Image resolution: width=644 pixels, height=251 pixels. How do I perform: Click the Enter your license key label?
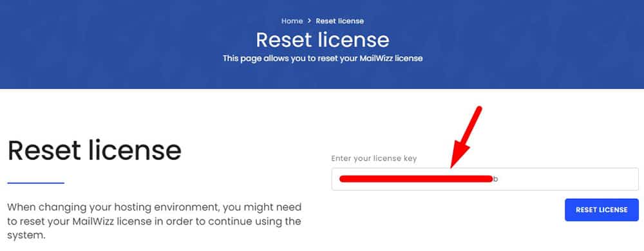[374, 159]
